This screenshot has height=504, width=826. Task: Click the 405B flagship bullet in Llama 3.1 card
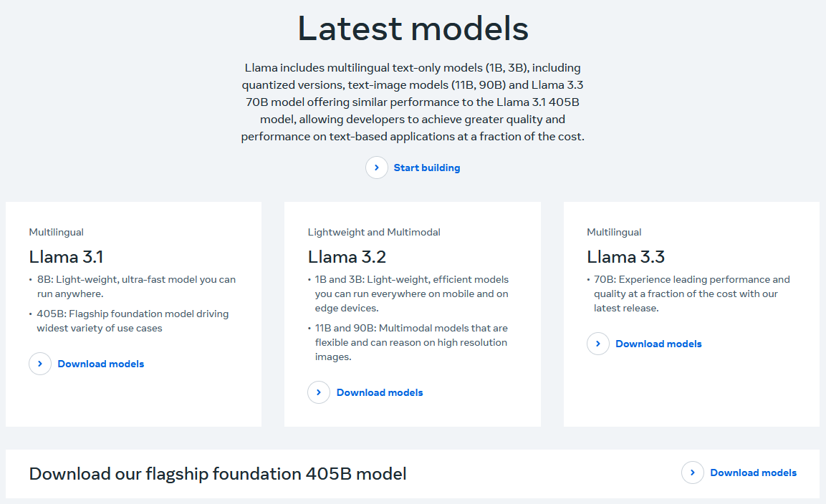pyautogui.click(x=133, y=321)
